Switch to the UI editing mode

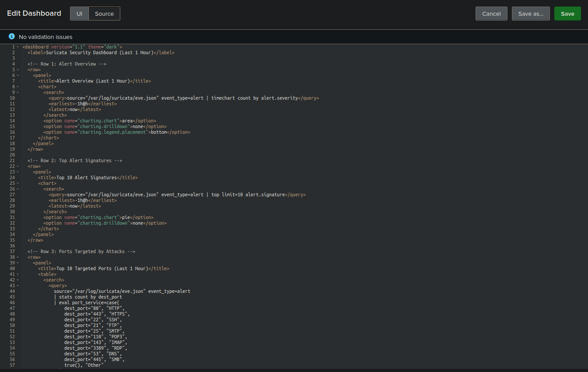pyautogui.click(x=79, y=14)
